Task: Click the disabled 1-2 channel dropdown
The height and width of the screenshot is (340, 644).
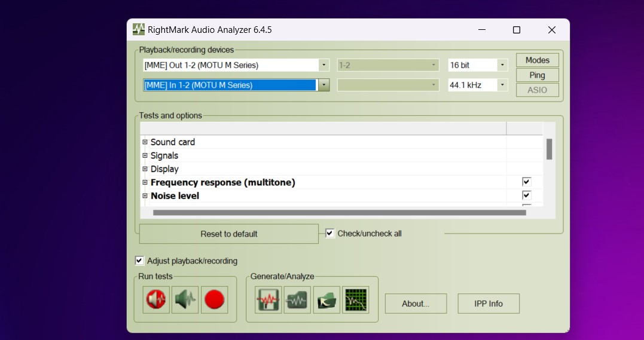Action: pyautogui.click(x=387, y=65)
